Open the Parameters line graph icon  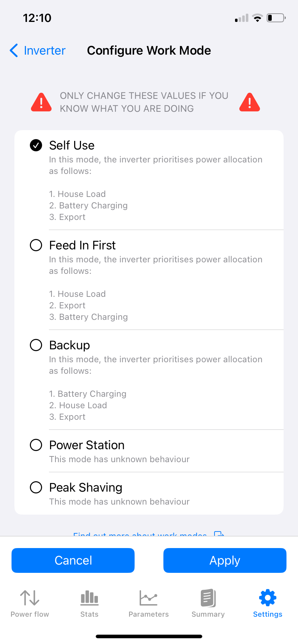point(149,598)
